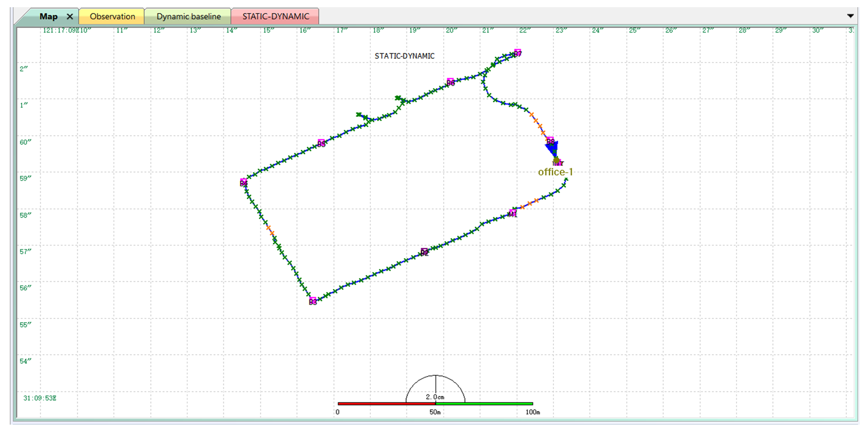Close the Map tab
868x430 pixels.
70,16
